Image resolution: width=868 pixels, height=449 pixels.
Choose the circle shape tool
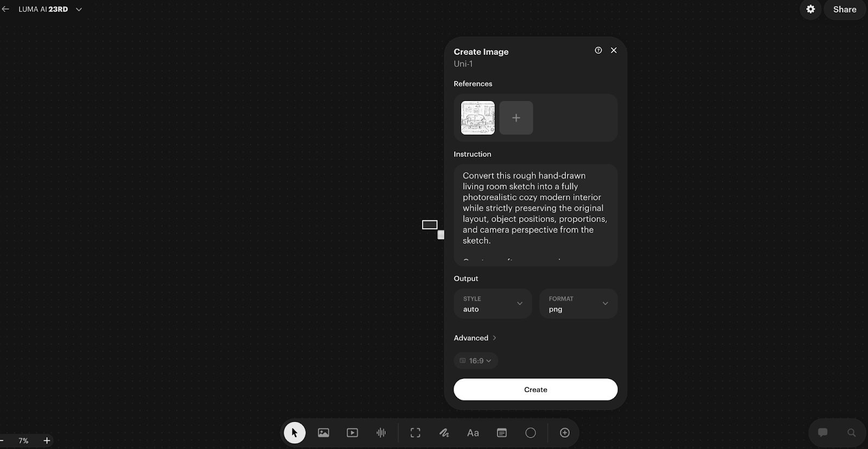pyautogui.click(x=531, y=433)
